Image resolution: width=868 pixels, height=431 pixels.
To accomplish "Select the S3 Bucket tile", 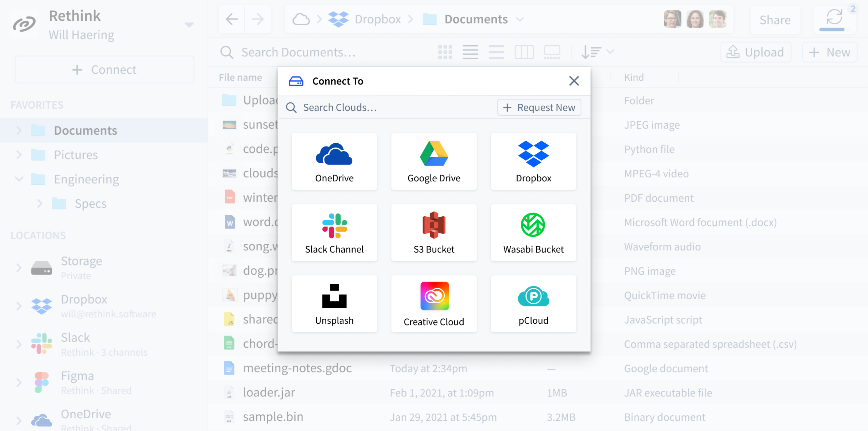I will pos(434,233).
